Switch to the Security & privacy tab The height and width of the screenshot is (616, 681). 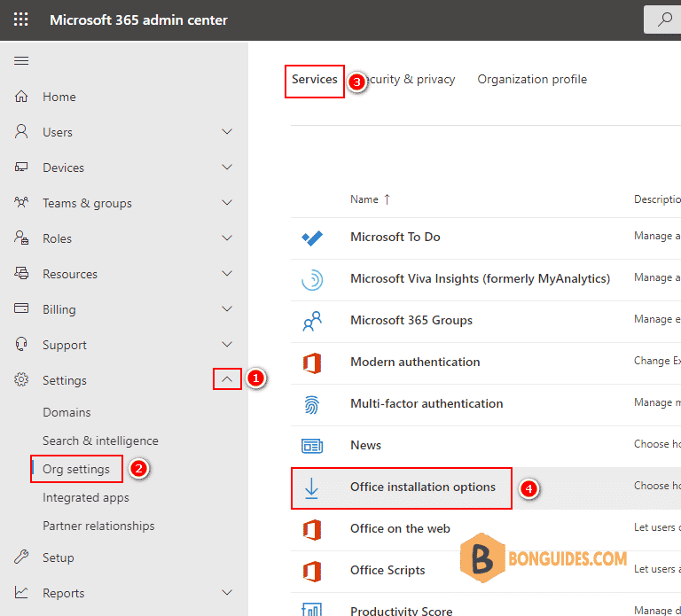tap(411, 80)
